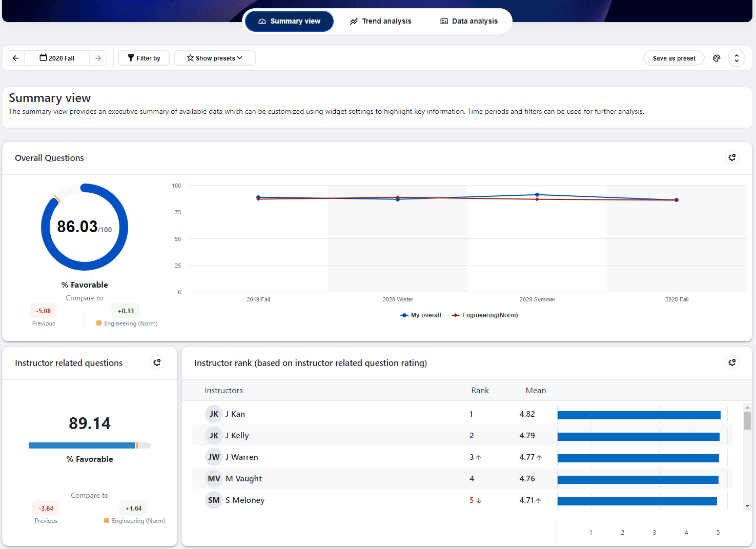Select the J Warren instructor row
This screenshot has height=549, width=756.
[x=462, y=457]
